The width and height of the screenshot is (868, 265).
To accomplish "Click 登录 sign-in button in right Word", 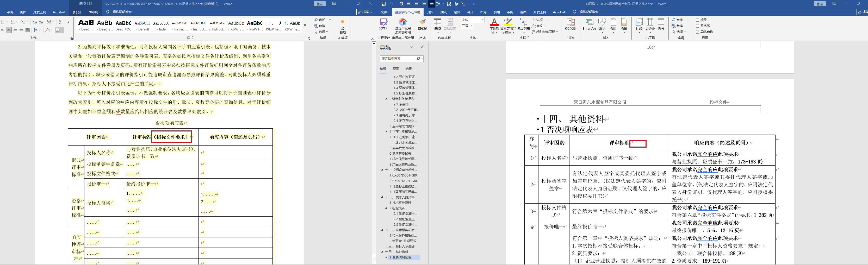I will click(x=820, y=4).
